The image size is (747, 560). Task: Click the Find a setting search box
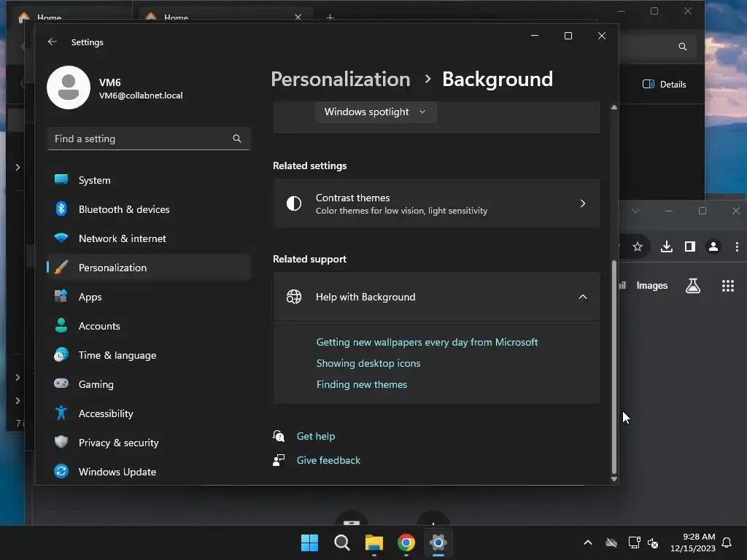tap(149, 139)
